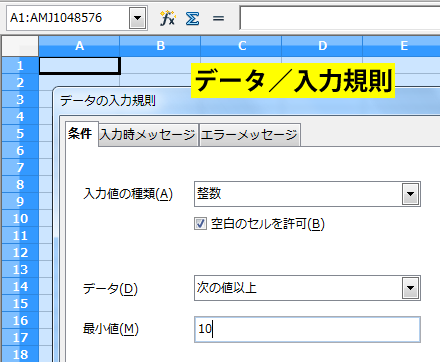Open the Name Box dropdown arrow
440x362 pixels.
pos(137,18)
